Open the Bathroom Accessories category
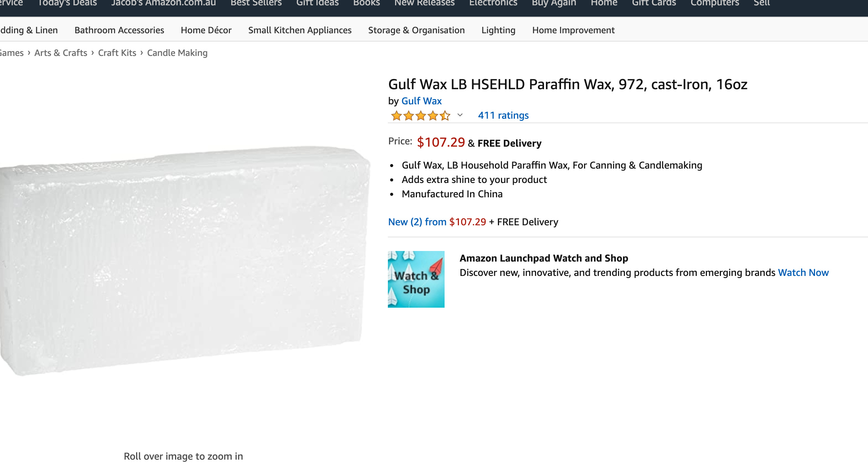 click(119, 30)
